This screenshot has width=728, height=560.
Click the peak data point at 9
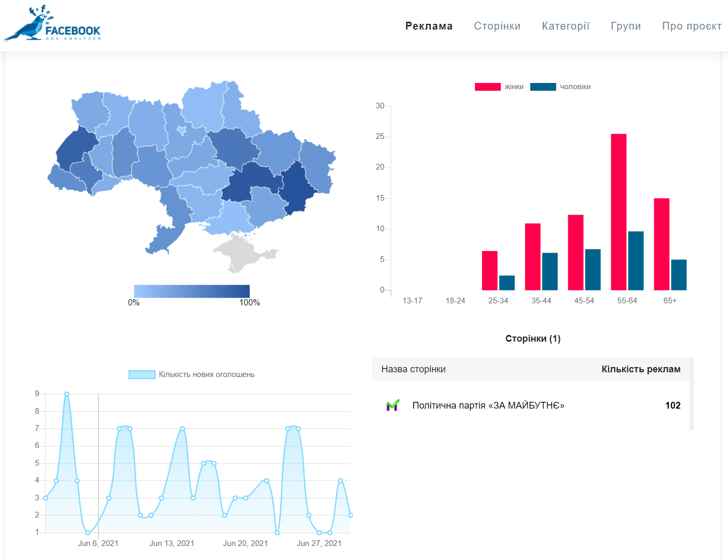coord(66,394)
